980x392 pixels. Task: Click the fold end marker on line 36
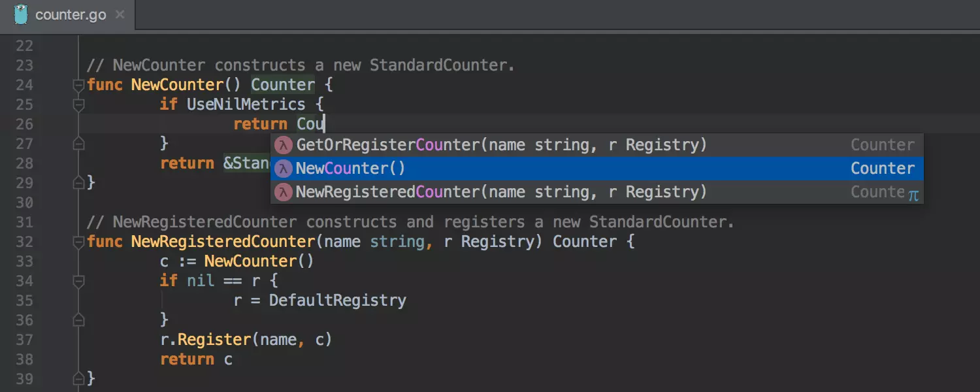click(79, 319)
